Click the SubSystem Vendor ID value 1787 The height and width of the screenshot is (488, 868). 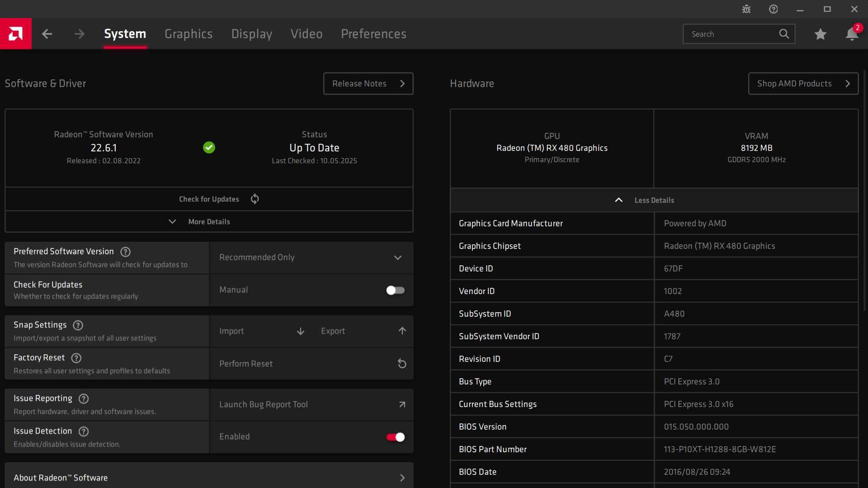coord(672,337)
